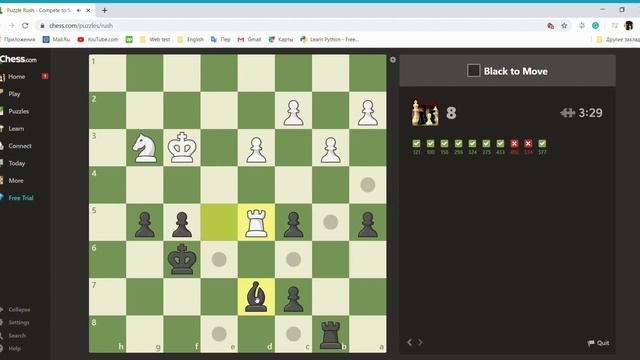Move bishop to the c6 dot
Viewport: 640px width, 360px height.
point(293,259)
